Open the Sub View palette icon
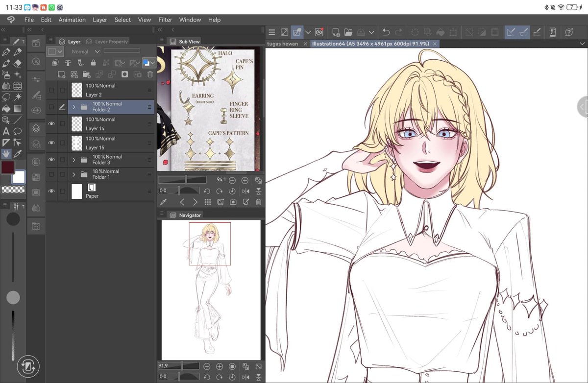This screenshot has height=383, width=588. click(172, 41)
